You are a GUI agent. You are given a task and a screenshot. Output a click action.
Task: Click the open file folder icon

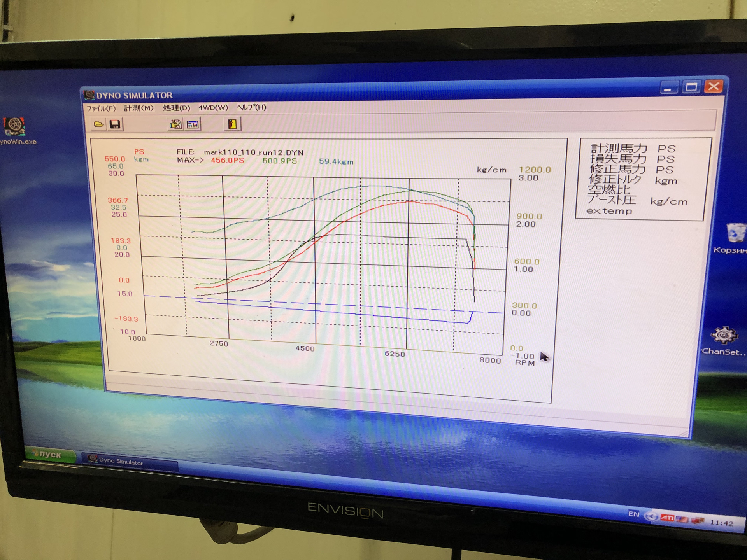[x=99, y=124]
